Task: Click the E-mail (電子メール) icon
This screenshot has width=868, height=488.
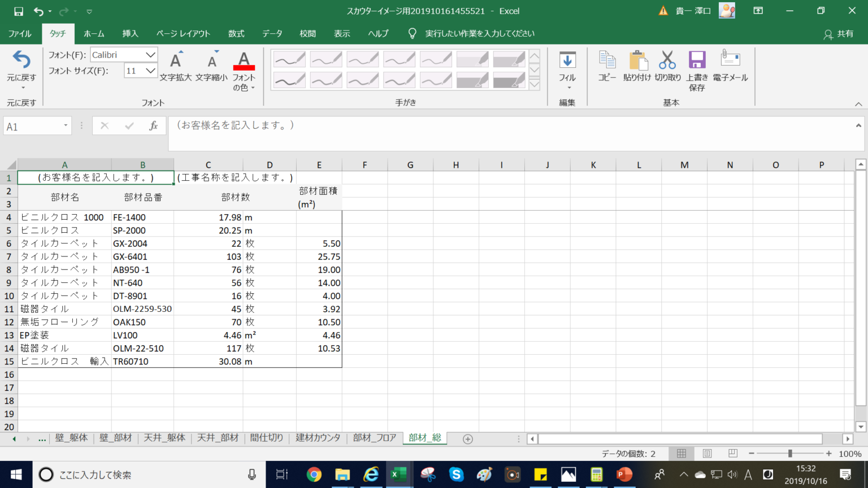Action: click(x=730, y=60)
